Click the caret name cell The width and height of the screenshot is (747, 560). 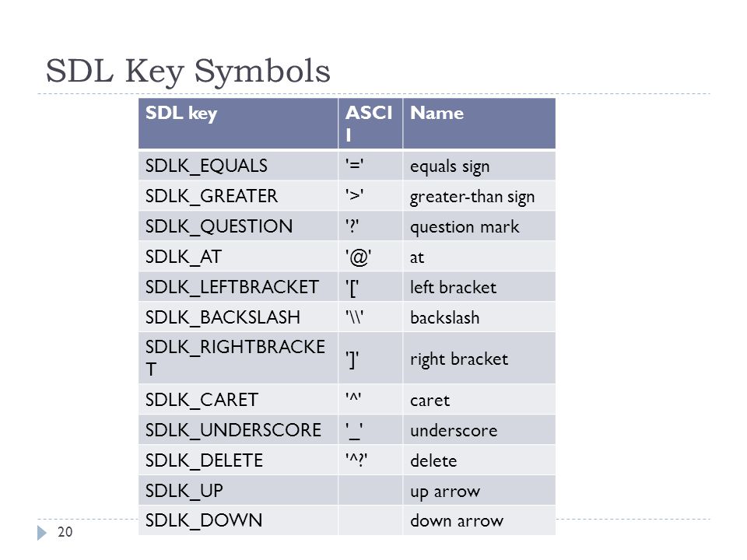479,400
